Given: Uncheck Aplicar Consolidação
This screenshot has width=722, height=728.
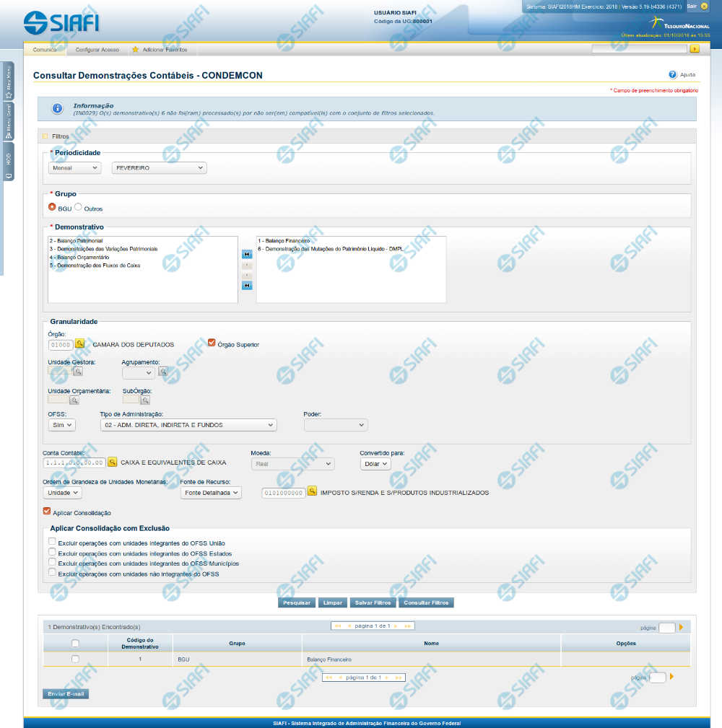Looking at the screenshot, I should [x=48, y=512].
